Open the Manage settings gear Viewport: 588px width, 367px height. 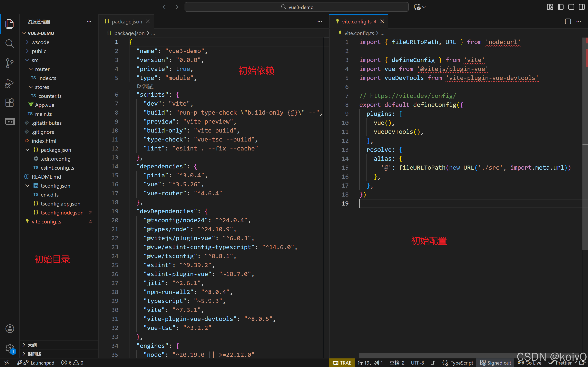[9, 348]
